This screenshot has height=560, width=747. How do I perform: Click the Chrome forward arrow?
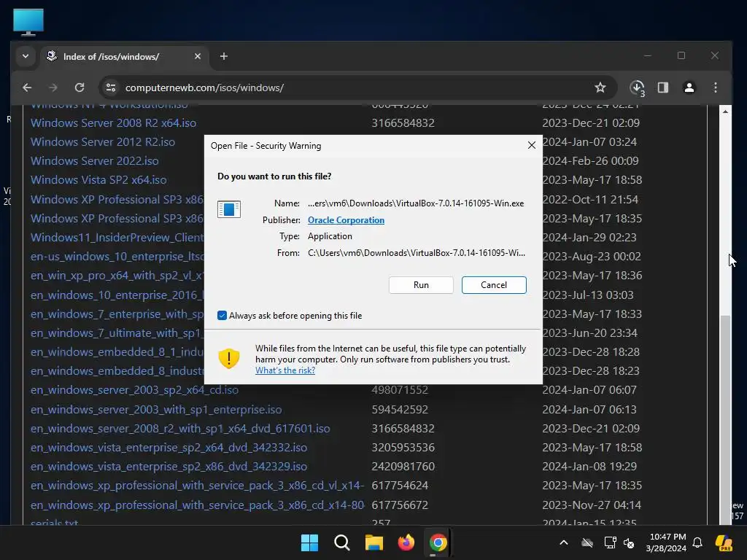(x=53, y=87)
